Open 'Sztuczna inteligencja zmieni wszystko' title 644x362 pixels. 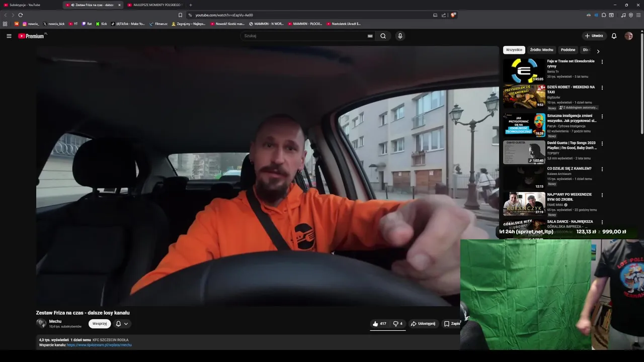click(x=572, y=118)
